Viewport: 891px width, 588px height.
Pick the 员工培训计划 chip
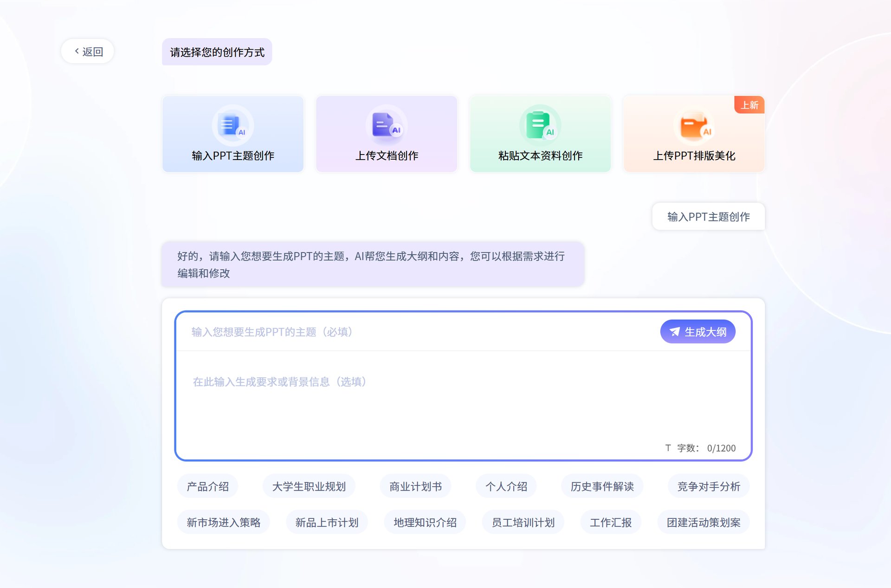523,523
